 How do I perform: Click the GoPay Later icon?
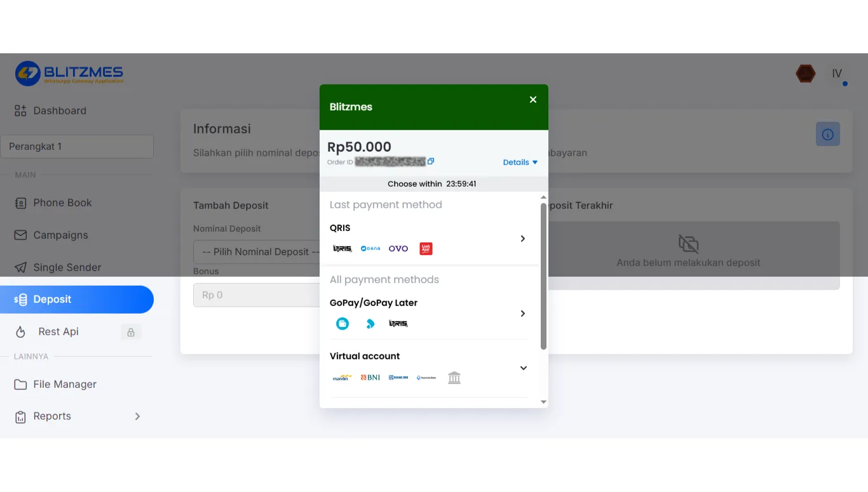click(x=370, y=324)
